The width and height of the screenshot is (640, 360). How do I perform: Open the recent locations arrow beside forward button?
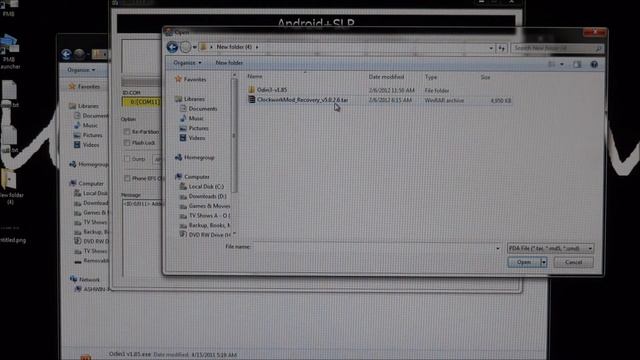pyautogui.click(x=195, y=47)
